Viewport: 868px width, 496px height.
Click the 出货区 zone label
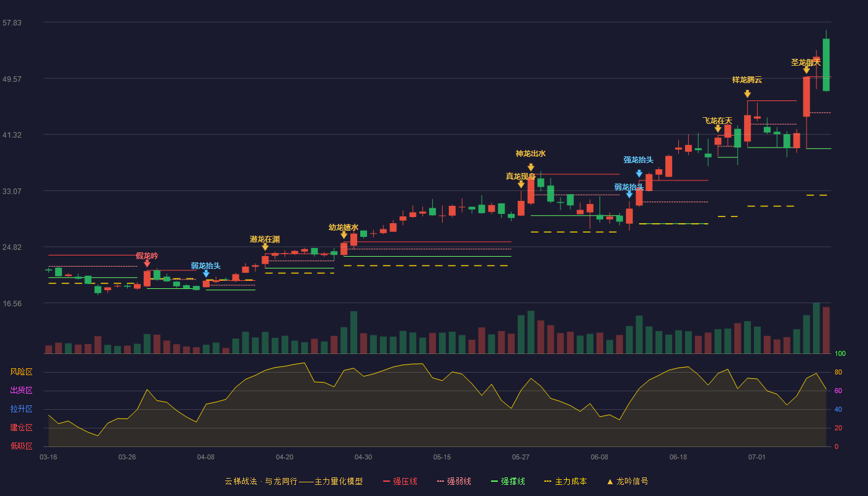point(21,391)
